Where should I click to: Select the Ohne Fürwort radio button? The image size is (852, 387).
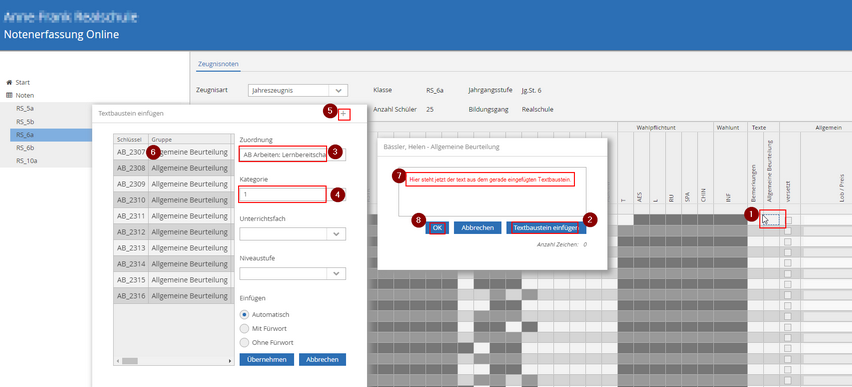(245, 342)
